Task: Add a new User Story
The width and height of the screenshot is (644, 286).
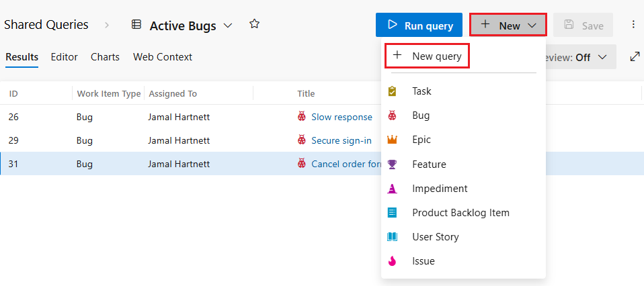Action: point(436,237)
